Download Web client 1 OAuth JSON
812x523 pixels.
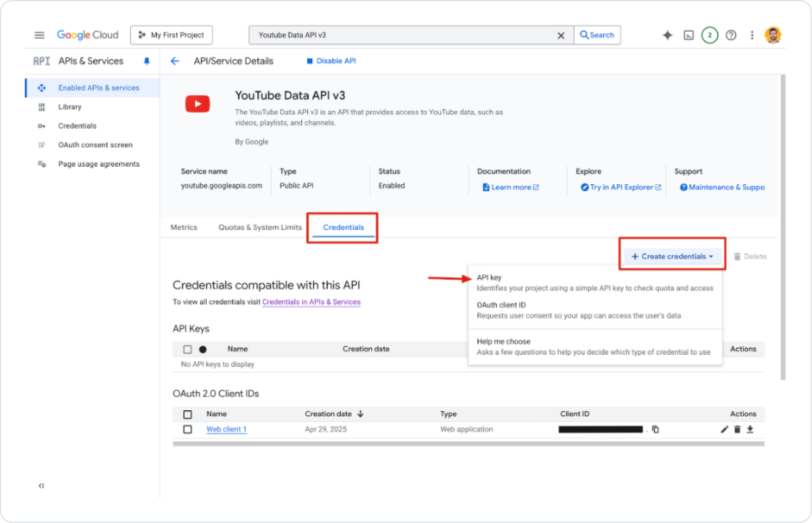pos(750,429)
